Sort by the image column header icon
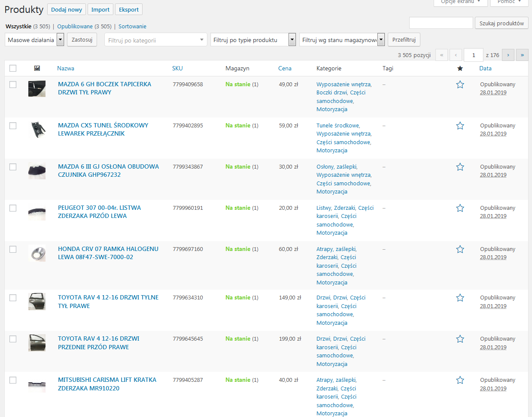Viewport: 532px width, 417px height. 37,68
